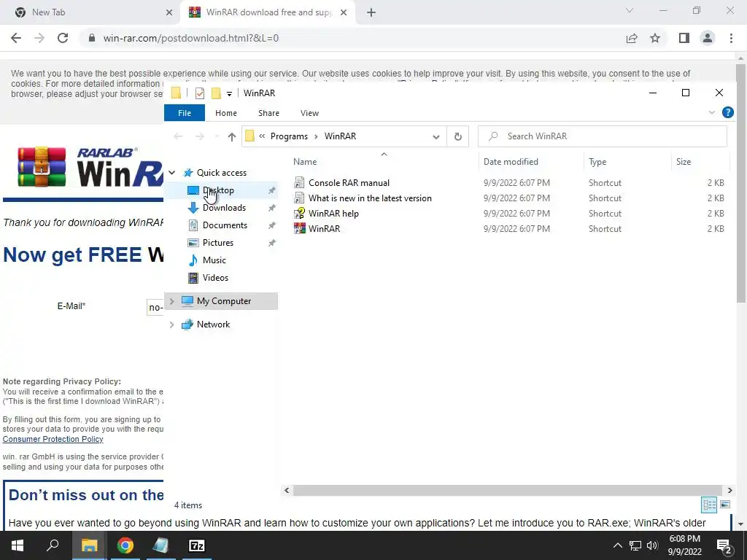Click the Up one level arrow in Explorer
Viewport: 747px width, 560px height.
pos(231,136)
